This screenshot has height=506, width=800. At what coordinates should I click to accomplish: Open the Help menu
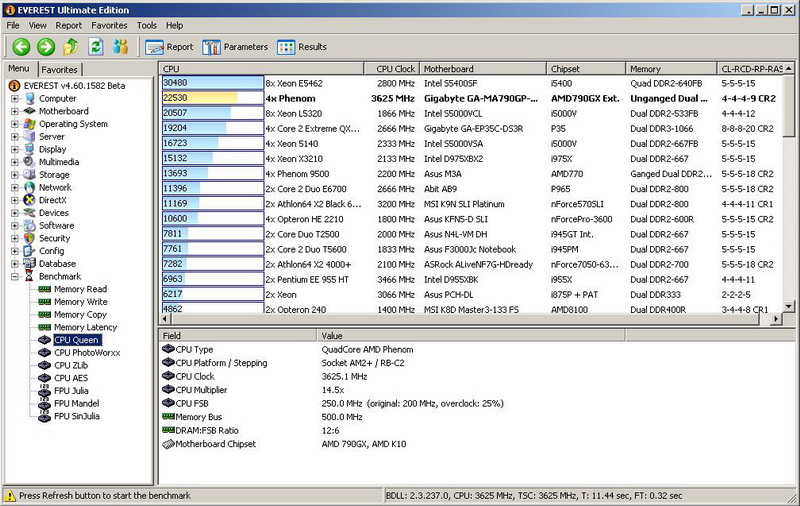[x=174, y=25]
